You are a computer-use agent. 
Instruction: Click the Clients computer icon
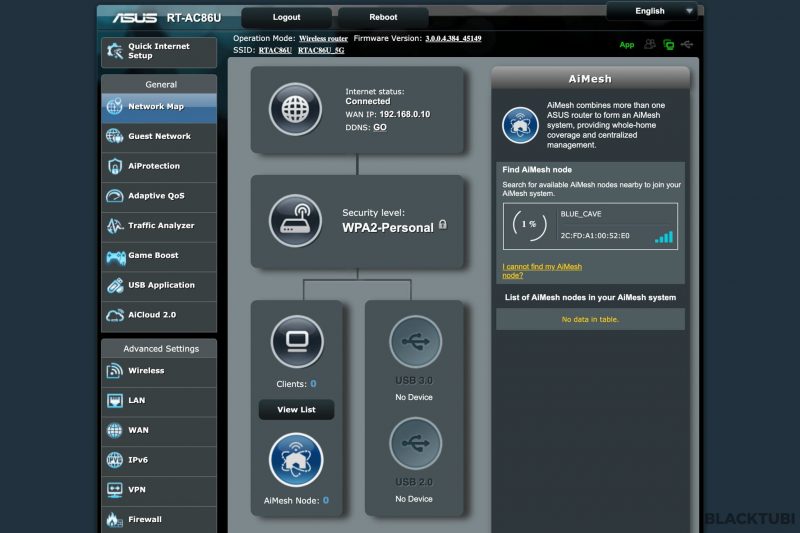point(297,341)
